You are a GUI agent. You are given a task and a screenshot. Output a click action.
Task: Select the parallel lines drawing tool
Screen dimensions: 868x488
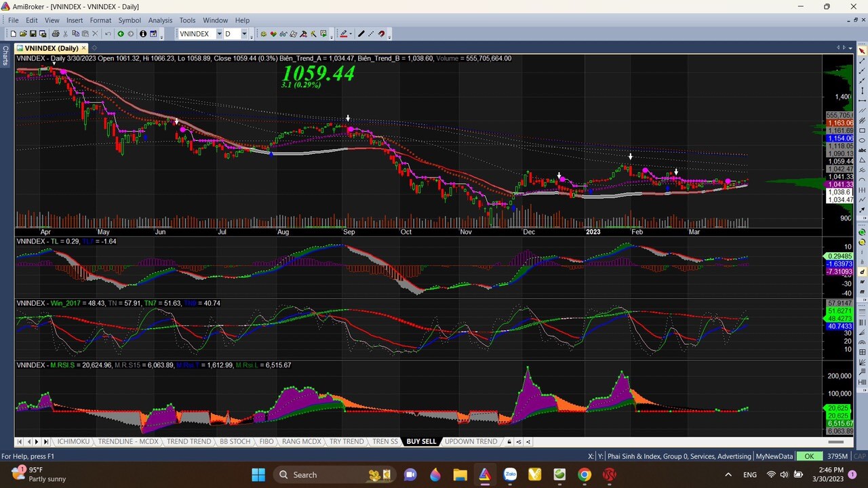tap(862, 110)
